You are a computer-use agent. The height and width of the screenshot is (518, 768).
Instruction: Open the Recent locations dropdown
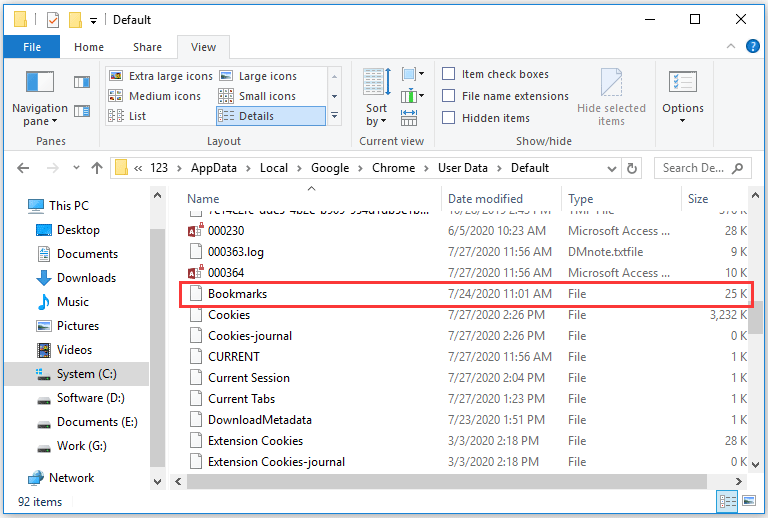click(76, 168)
